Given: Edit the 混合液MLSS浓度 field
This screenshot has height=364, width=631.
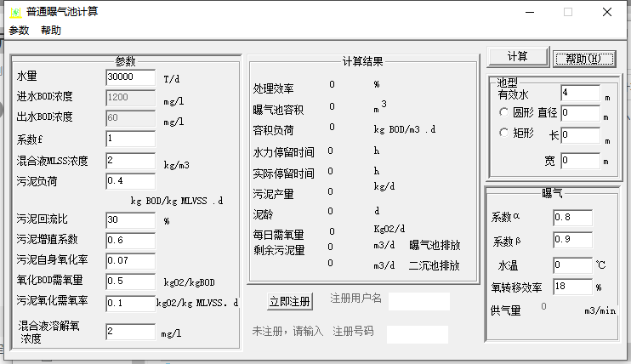Looking at the screenshot, I should point(130,160).
